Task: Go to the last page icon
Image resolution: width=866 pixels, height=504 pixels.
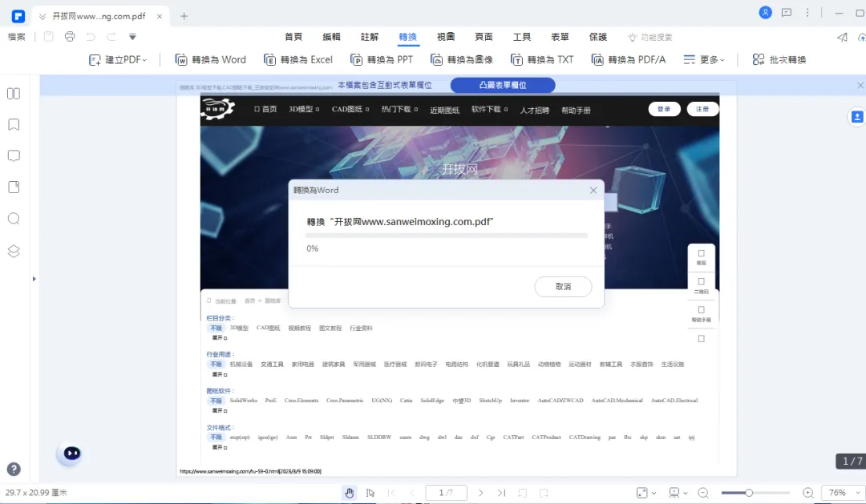Action: 501,493
